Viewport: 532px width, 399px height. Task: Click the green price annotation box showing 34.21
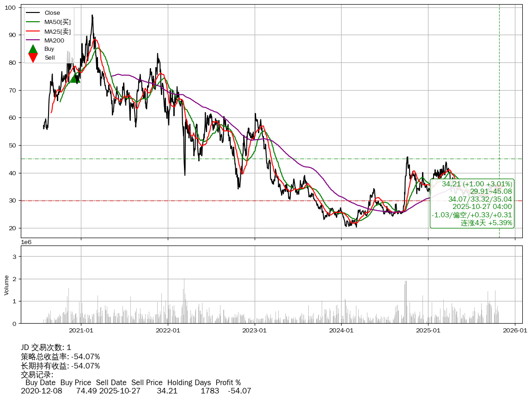472,203
